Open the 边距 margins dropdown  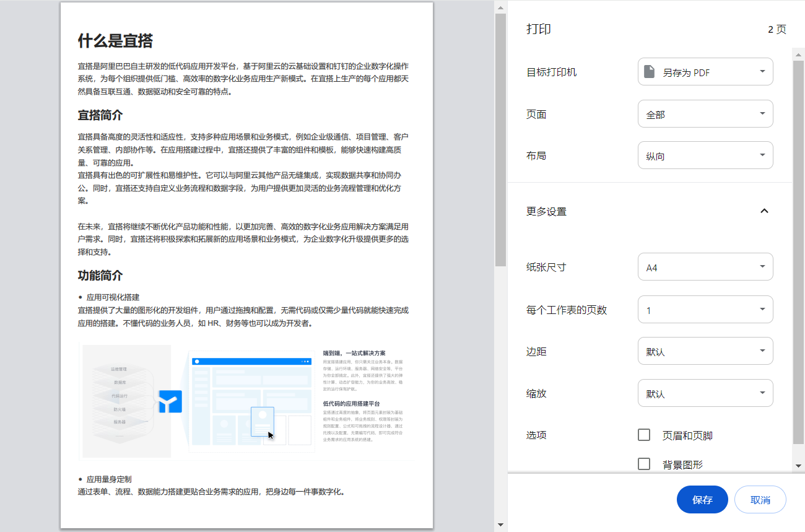tap(705, 351)
